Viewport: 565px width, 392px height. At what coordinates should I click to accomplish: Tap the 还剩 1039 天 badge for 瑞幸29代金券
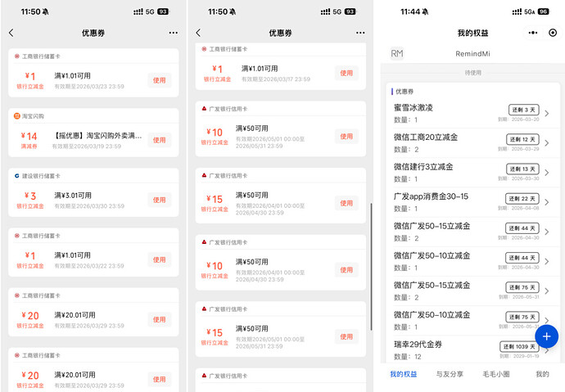(519, 347)
